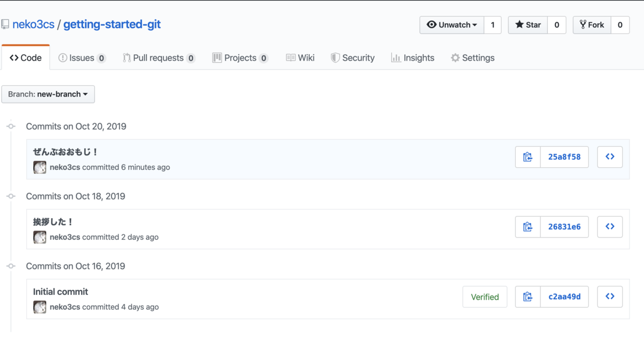Star the repository

coord(528,25)
